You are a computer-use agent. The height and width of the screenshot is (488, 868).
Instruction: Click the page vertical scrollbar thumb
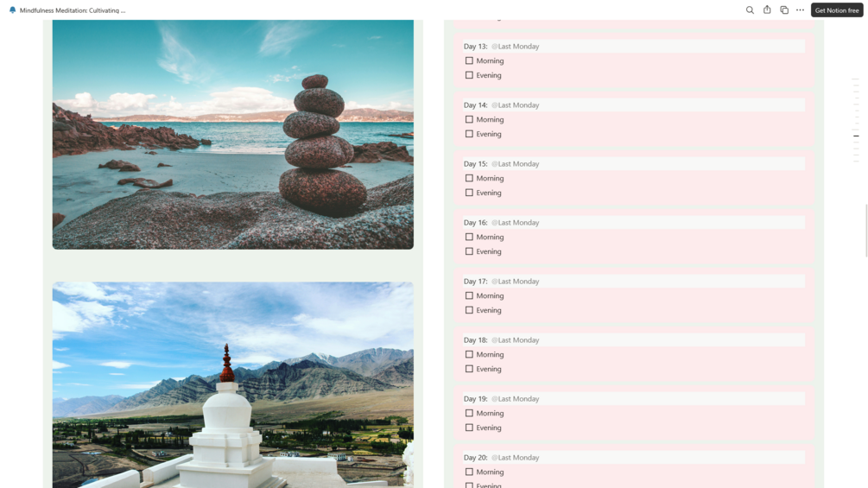click(866, 231)
